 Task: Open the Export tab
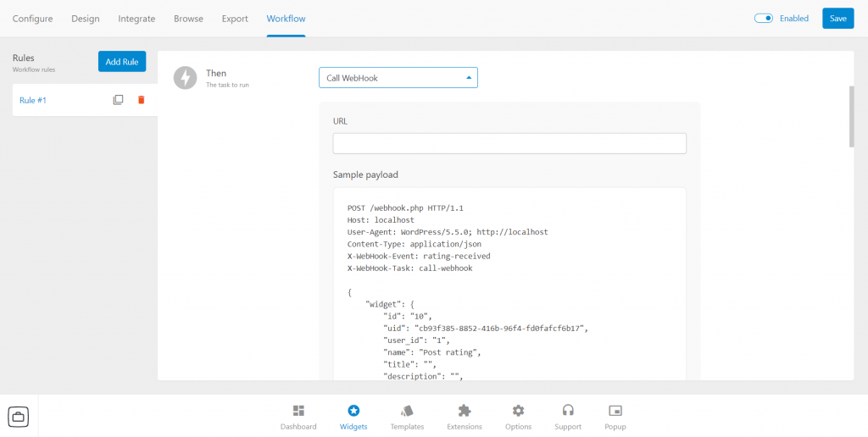point(235,19)
